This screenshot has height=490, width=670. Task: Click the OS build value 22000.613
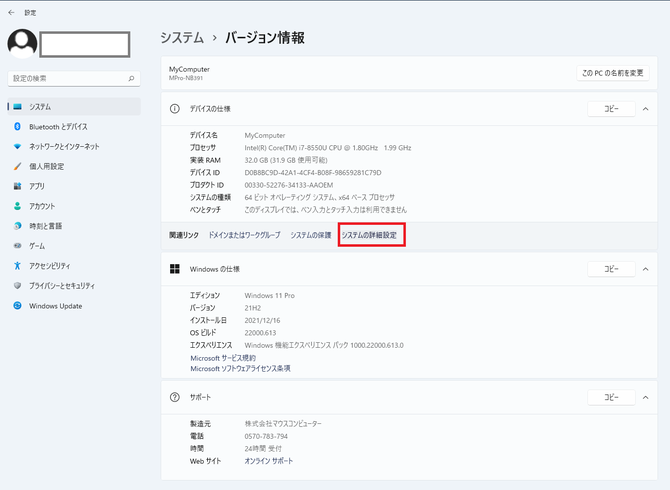pyautogui.click(x=260, y=333)
